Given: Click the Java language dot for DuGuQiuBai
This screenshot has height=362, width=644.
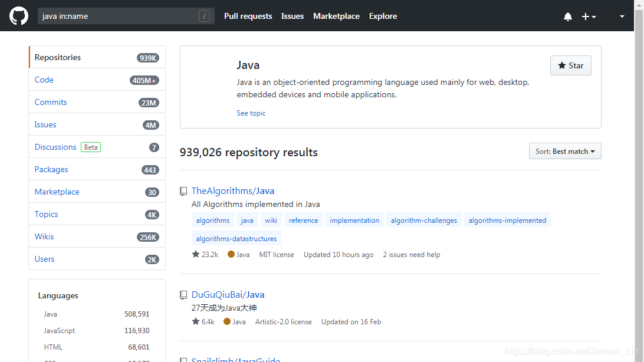Looking at the screenshot, I should [x=226, y=321].
